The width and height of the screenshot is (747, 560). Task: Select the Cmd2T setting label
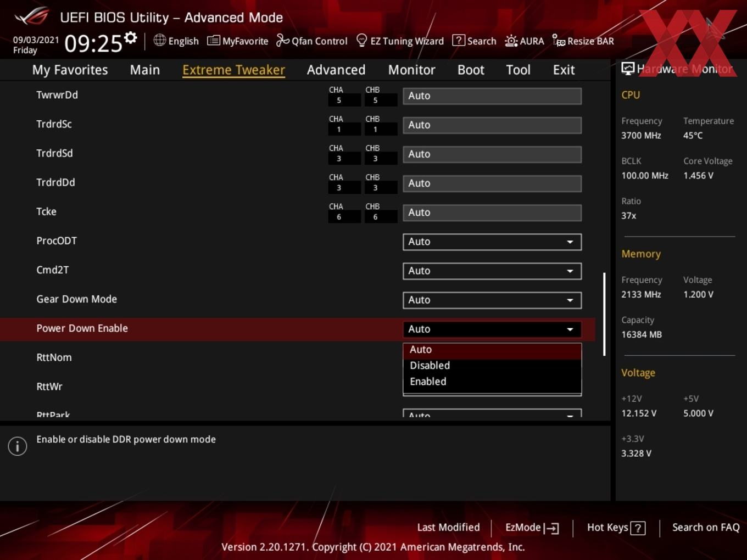[x=52, y=270]
